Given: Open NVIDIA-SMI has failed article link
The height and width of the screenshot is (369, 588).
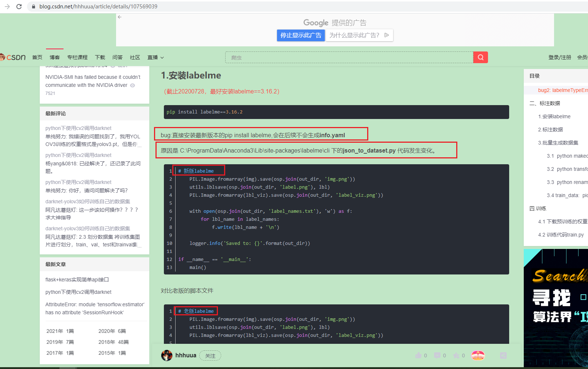Looking at the screenshot, I should tap(93, 81).
